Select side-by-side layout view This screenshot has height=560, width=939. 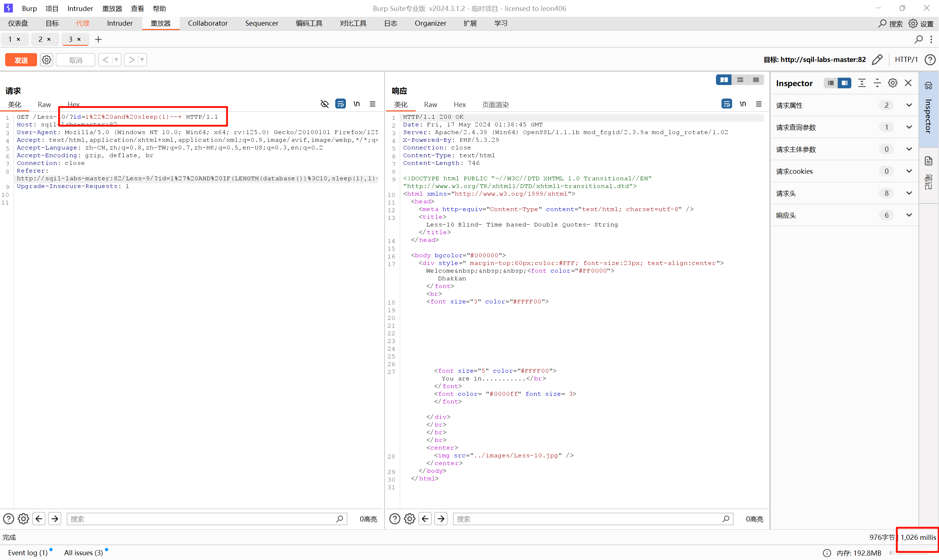pyautogui.click(x=723, y=80)
